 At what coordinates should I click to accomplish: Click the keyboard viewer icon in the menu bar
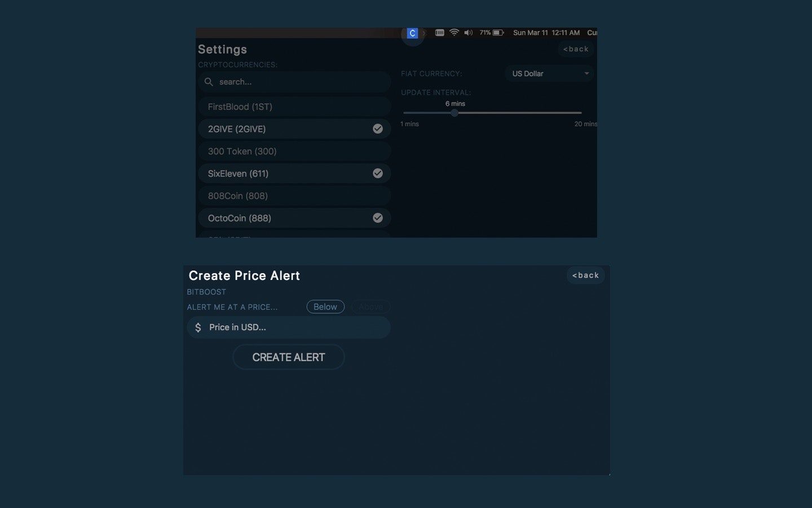(439, 32)
